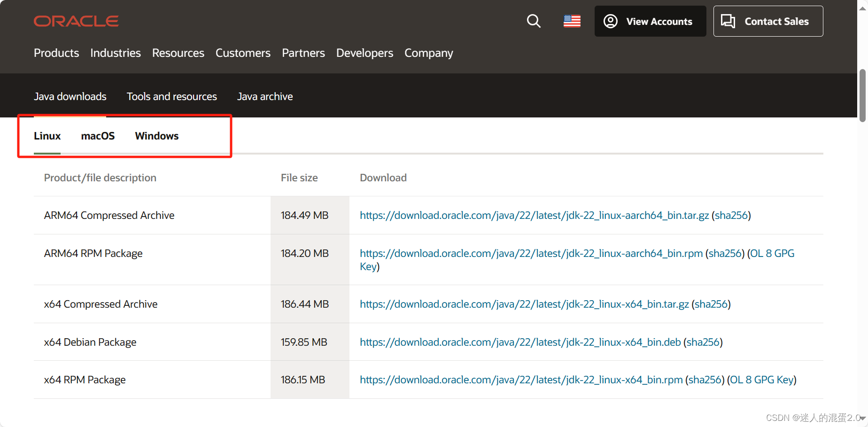This screenshot has height=427, width=868.
Task: Select the Linux downloads tab
Action: click(47, 136)
